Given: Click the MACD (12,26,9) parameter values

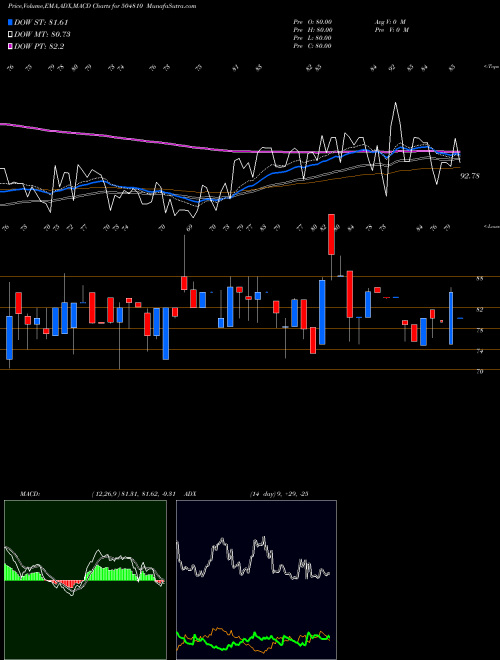Looking at the screenshot, I should coord(136,494).
